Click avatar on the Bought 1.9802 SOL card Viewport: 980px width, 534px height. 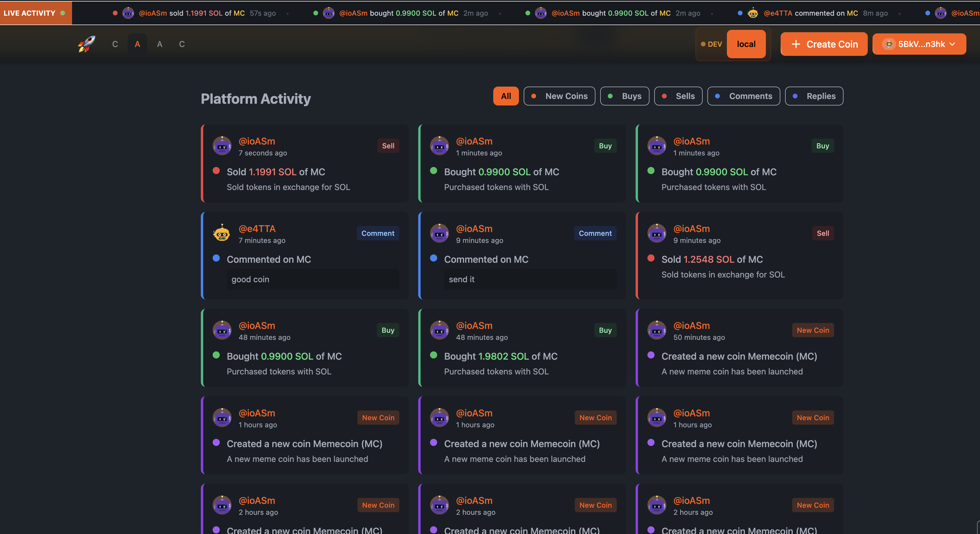[x=439, y=330]
